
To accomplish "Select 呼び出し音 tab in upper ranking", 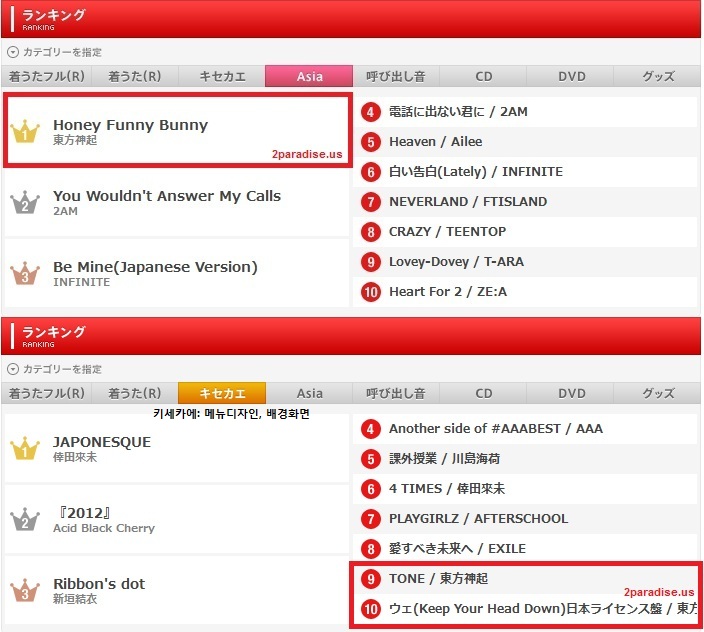I will click(396, 76).
